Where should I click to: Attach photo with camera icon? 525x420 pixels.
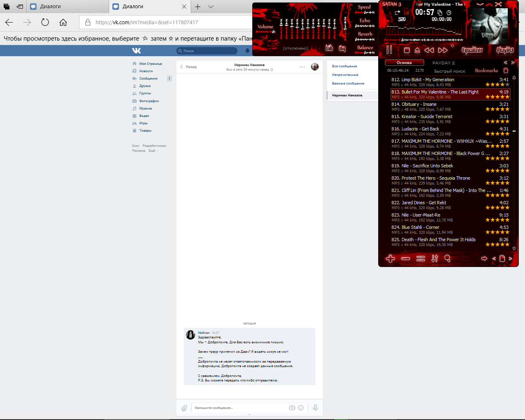[292, 408]
